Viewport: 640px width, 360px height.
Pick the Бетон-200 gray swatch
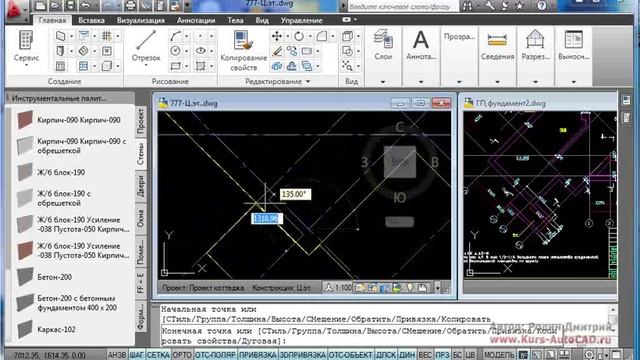pos(25,277)
